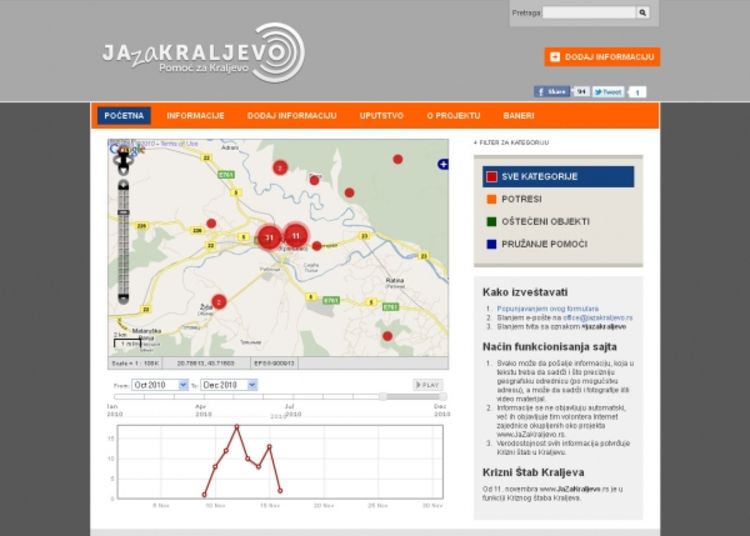The image size is (750, 536).
Task: Click the timeline Play button
Action: click(x=428, y=385)
